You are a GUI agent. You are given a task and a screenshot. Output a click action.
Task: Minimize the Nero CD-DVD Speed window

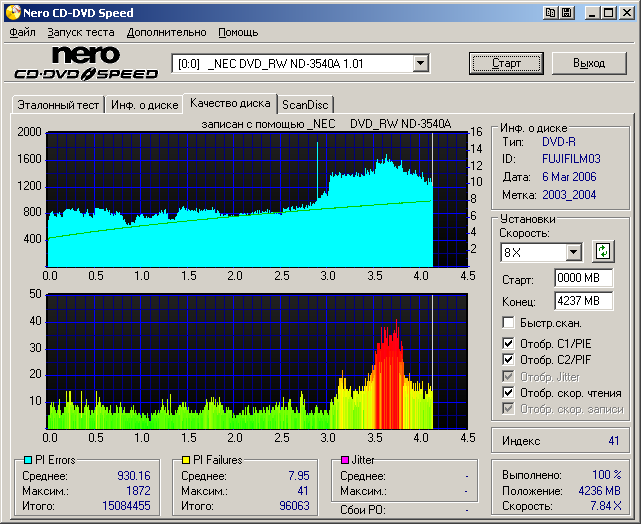pos(592,13)
